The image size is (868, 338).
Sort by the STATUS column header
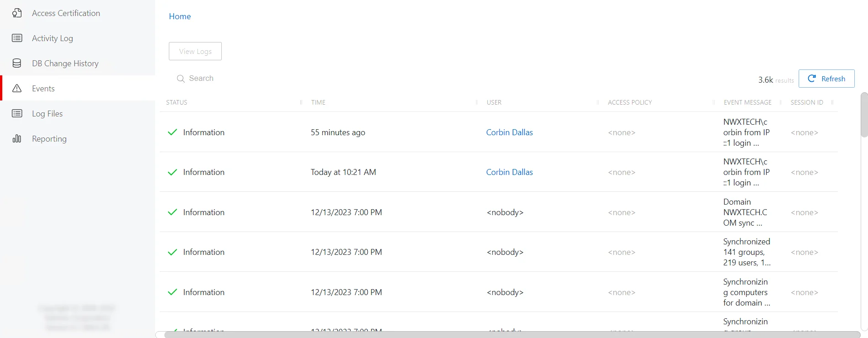[x=177, y=102]
